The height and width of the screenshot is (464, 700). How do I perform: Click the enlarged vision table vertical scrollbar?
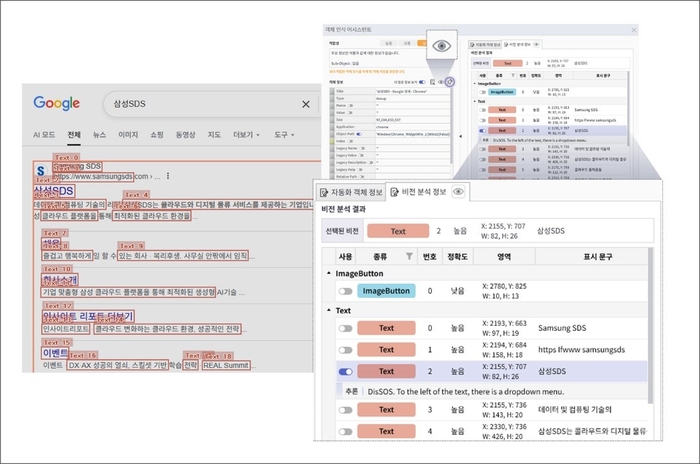coord(650,325)
